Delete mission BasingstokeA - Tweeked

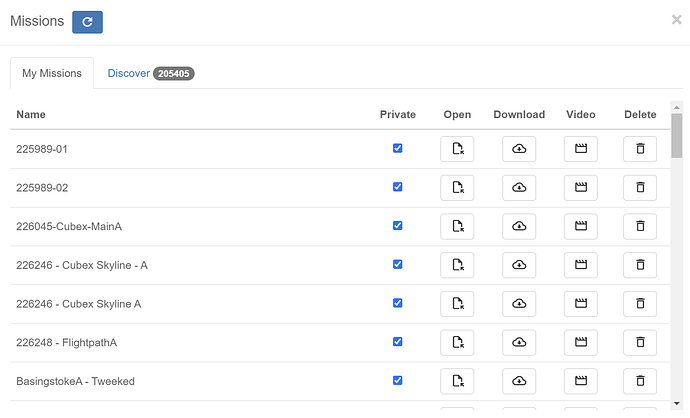[x=640, y=381]
